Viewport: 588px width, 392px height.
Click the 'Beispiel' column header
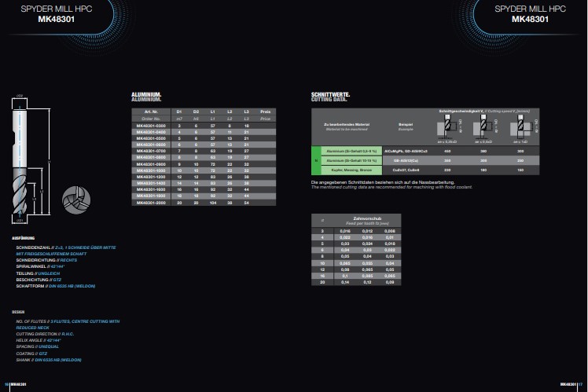coord(406,124)
